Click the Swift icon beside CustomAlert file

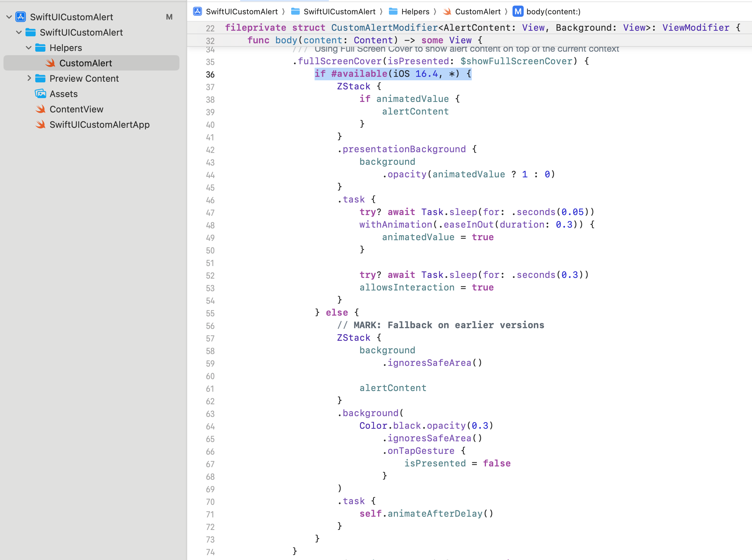pos(50,63)
